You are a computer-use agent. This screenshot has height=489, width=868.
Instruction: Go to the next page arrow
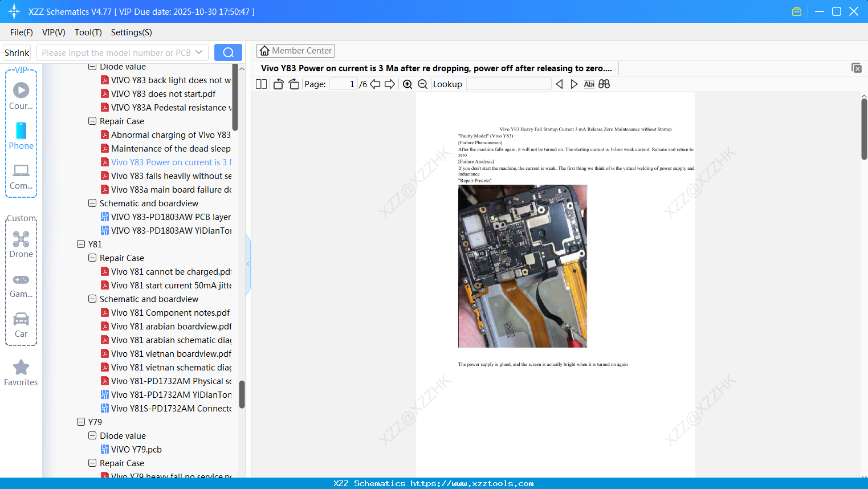(390, 84)
